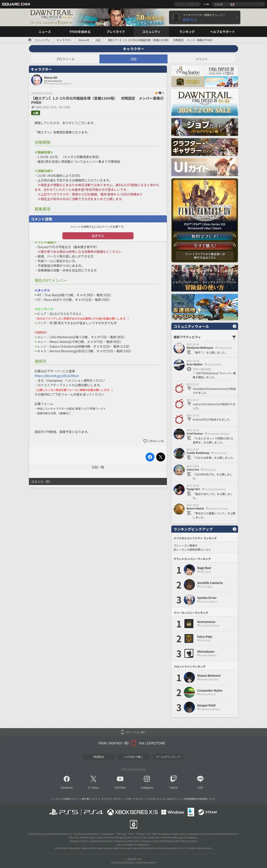Select the 日記 tab
The width and height of the screenshot is (267, 868).
coord(133,59)
